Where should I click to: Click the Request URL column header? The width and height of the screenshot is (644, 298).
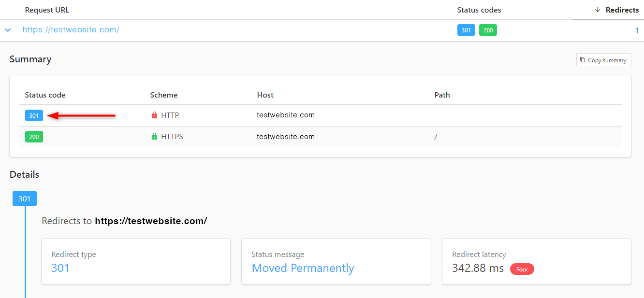click(47, 10)
